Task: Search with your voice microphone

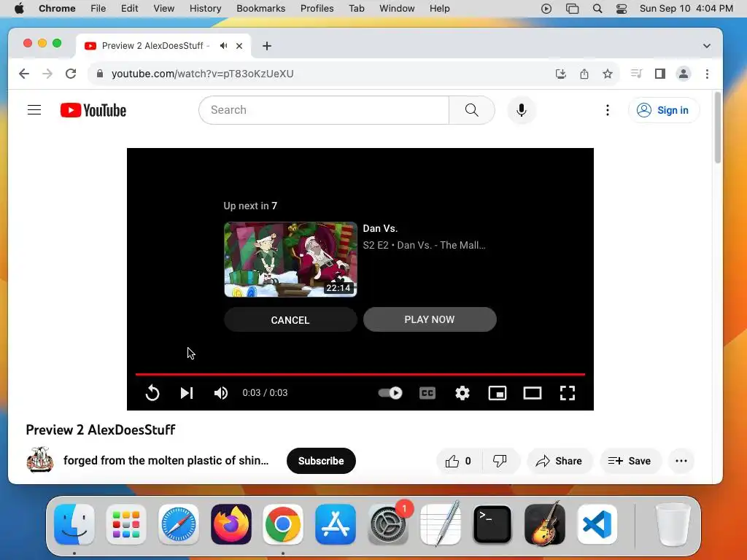Action: pyautogui.click(x=522, y=110)
